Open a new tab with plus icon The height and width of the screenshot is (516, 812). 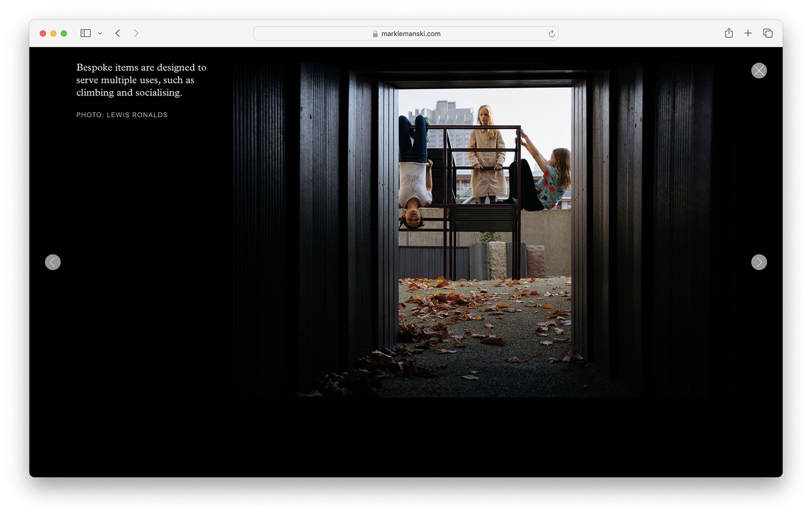(x=748, y=33)
